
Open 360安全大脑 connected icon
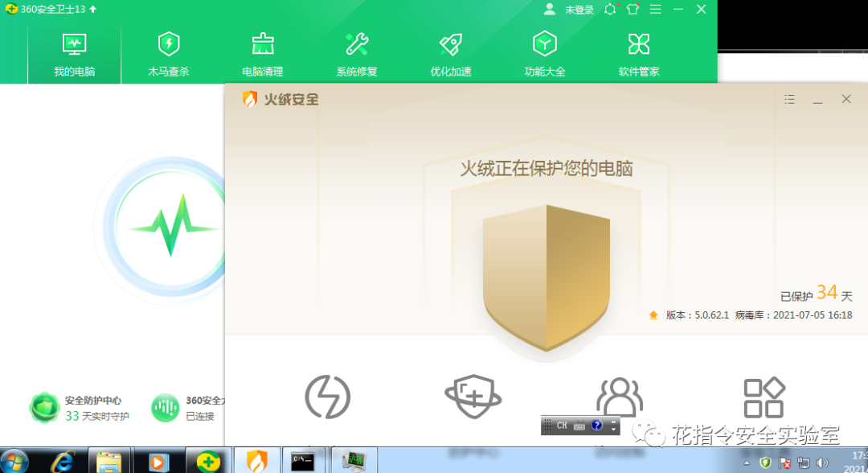tap(165, 408)
